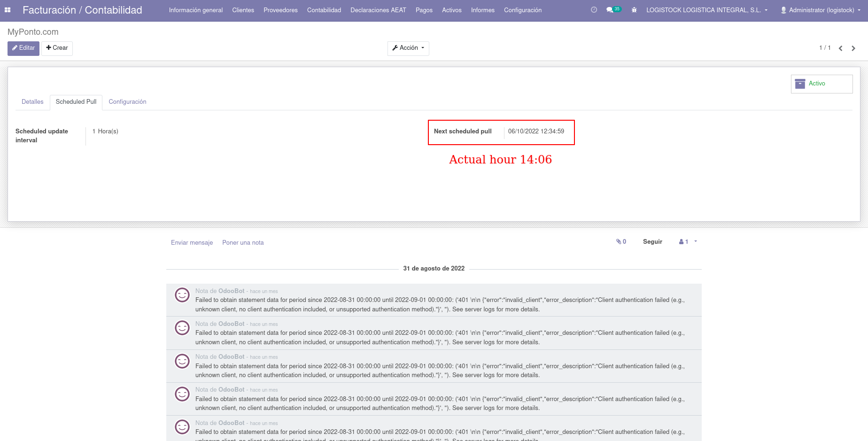Screen dimensions: 868x441
Task: Click Poner una nota link
Action: (x=243, y=243)
